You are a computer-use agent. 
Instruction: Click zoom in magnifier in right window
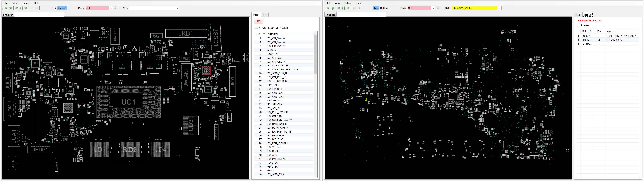[348, 8]
